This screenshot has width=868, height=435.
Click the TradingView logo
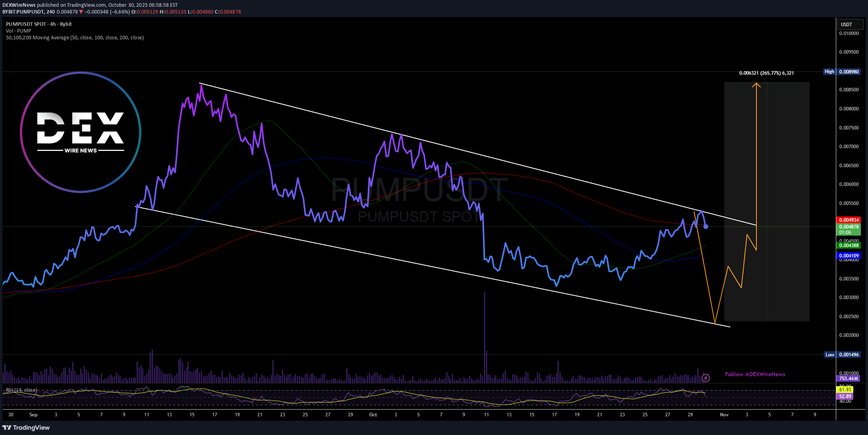[26, 427]
